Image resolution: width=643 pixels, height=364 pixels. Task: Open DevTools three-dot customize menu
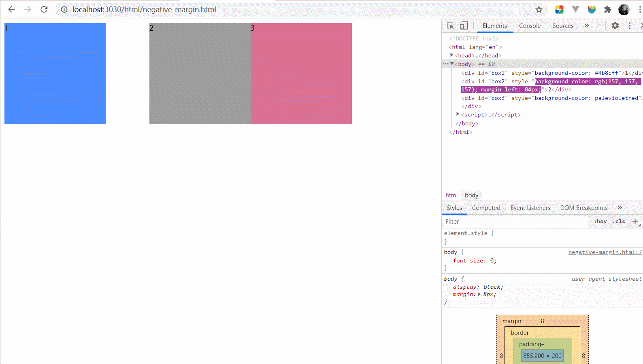(x=629, y=25)
